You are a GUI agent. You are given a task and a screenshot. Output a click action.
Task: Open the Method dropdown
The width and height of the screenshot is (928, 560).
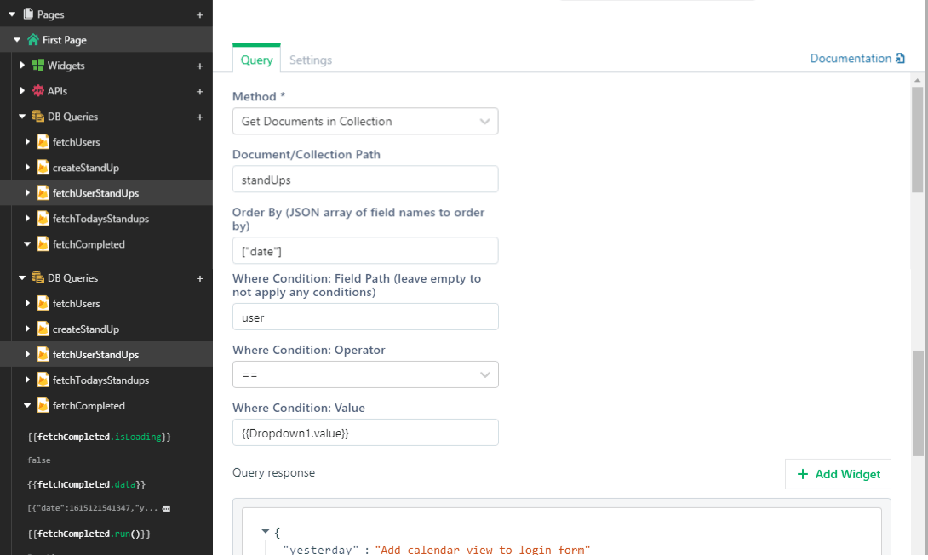[x=365, y=122]
